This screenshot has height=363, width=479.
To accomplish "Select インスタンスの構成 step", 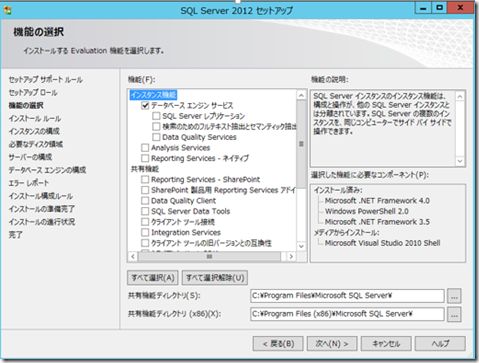I will click(34, 131).
